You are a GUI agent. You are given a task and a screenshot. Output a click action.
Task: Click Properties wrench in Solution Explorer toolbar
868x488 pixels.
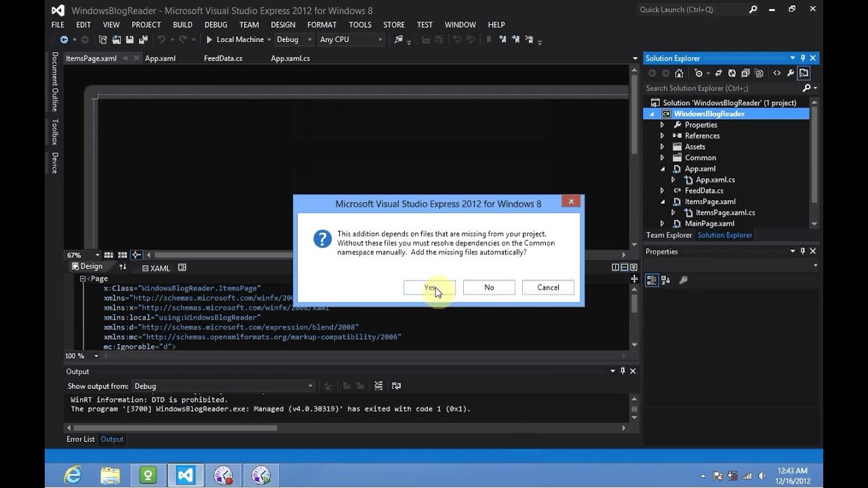[791, 73]
